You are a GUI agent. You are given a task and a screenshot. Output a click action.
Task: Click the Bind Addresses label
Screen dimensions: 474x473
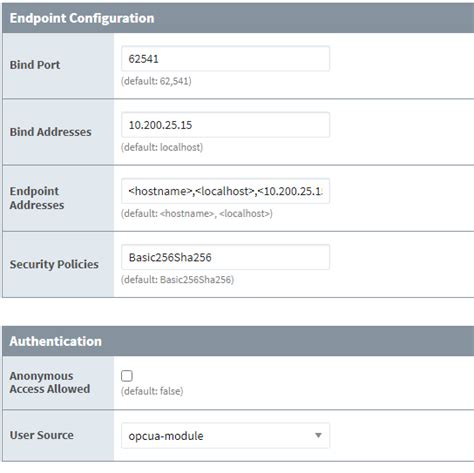pos(50,132)
